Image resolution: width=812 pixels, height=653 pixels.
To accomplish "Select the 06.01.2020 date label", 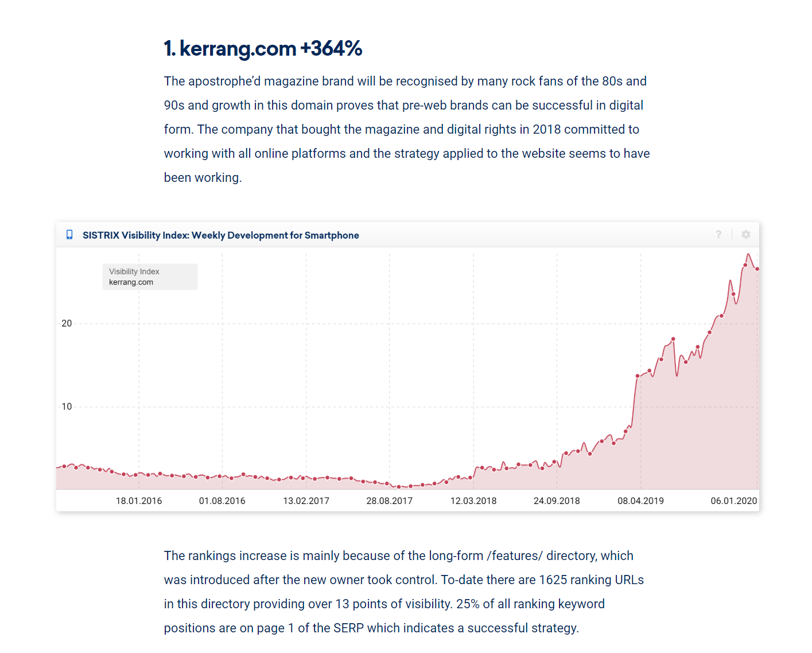I will click(x=733, y=501).
